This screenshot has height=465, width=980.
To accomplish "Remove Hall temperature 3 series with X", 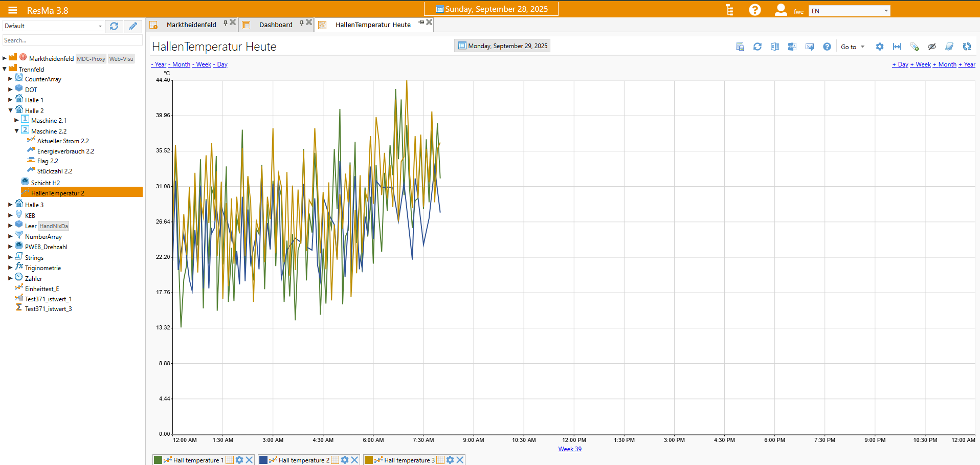I will (460, 460).
